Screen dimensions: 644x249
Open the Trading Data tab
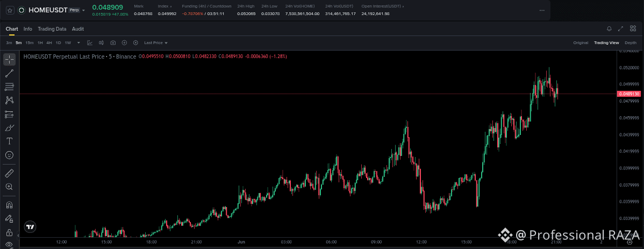(52, 29)
